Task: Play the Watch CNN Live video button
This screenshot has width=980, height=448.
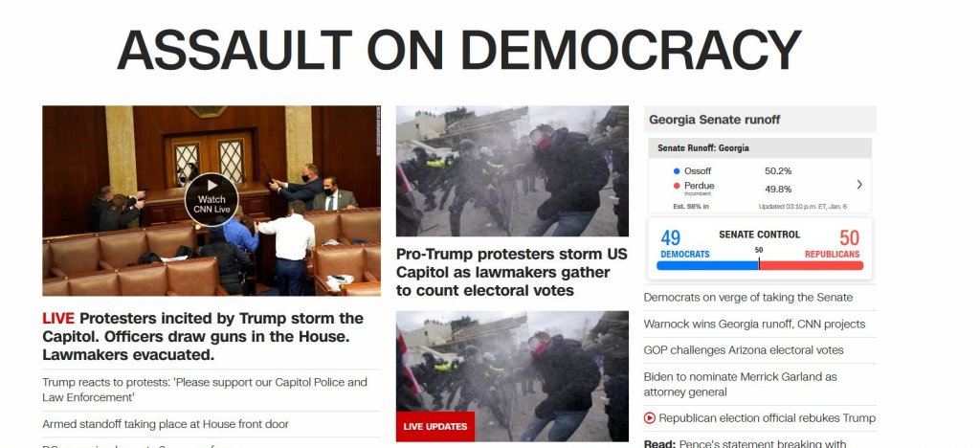Action: click(x=212, y=199)
